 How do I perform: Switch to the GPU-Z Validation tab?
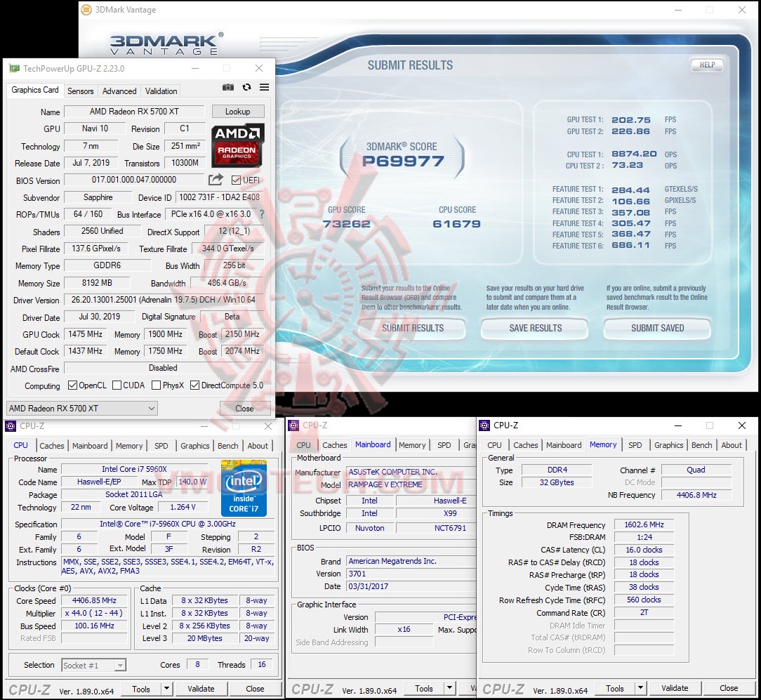pos(161,91)
